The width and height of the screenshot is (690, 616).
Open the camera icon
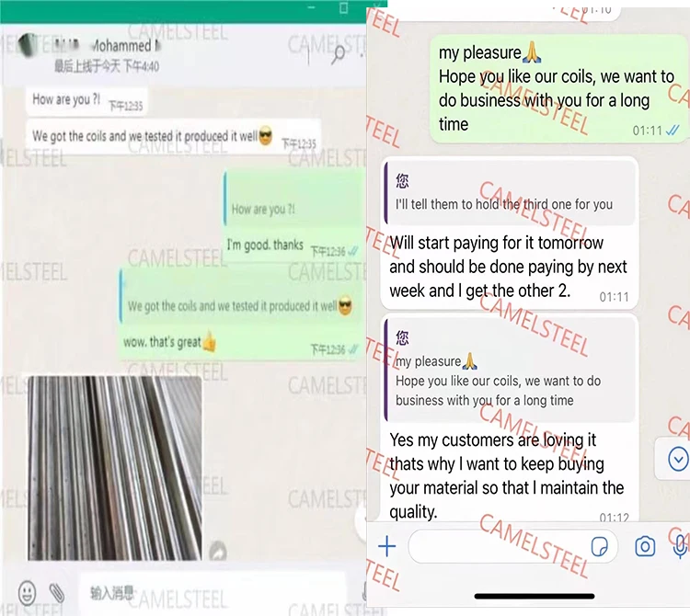[645, 546]
